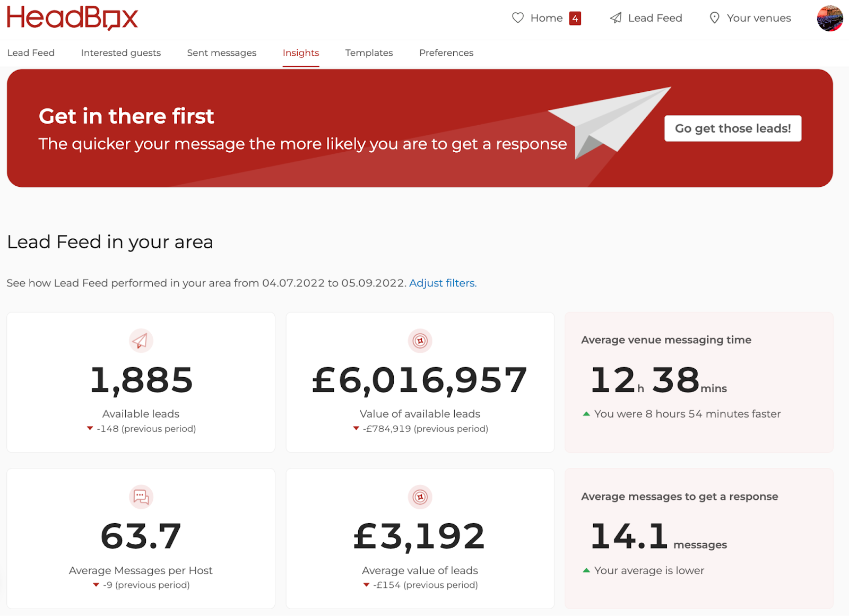The width and height of the screenshot is (849, 616).
Task: Open Lead Feed from the top header
Action: point(655,18)
